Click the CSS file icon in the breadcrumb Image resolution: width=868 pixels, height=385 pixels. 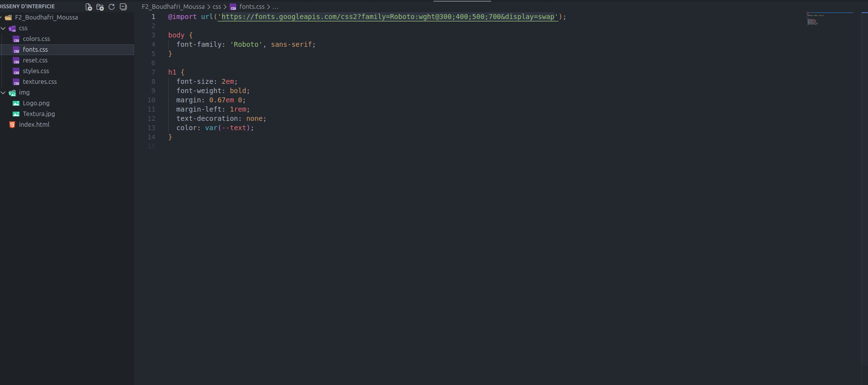(233, 7)
